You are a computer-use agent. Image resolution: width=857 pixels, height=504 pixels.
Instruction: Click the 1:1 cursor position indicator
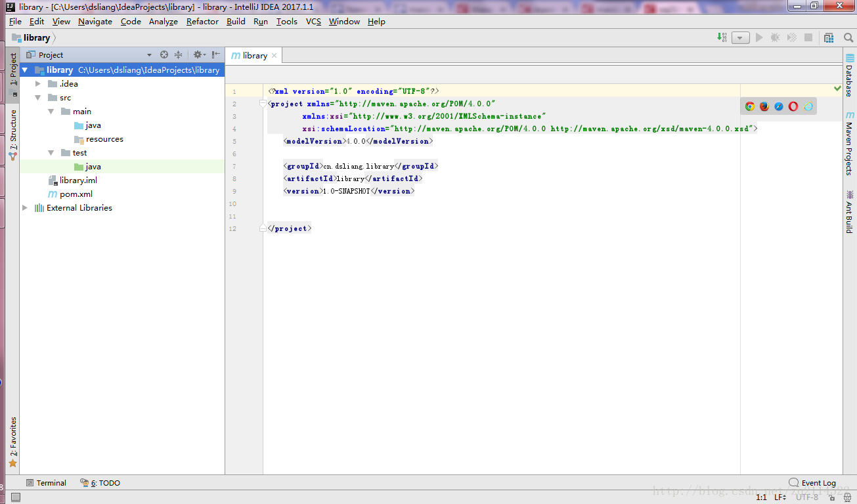(x=761, y=497)
